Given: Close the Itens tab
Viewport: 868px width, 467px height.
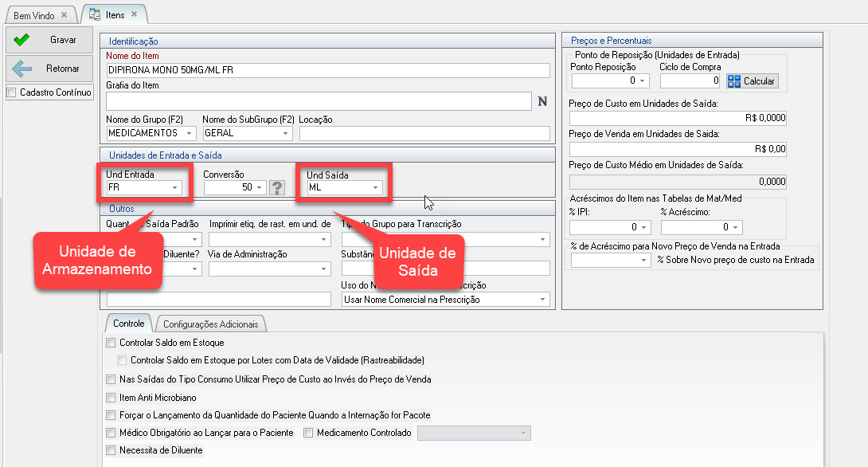Looking at the screenshot, I should pyautogui.click(x=134, y=14).
